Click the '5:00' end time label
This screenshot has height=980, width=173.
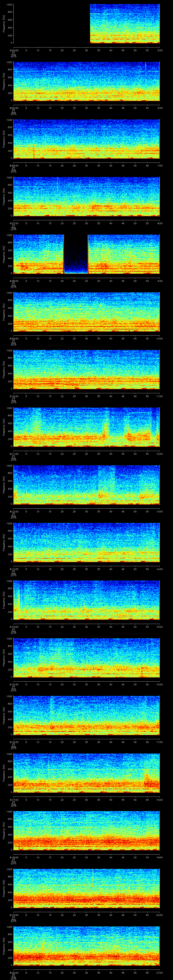coord(160,50)
